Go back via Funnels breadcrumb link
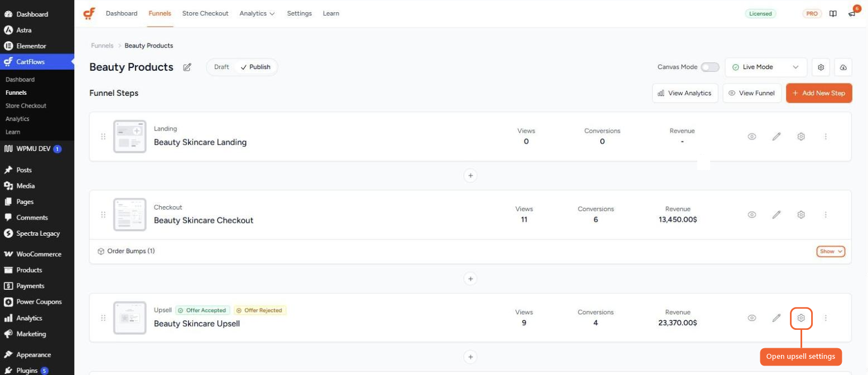 click(102, 46)
